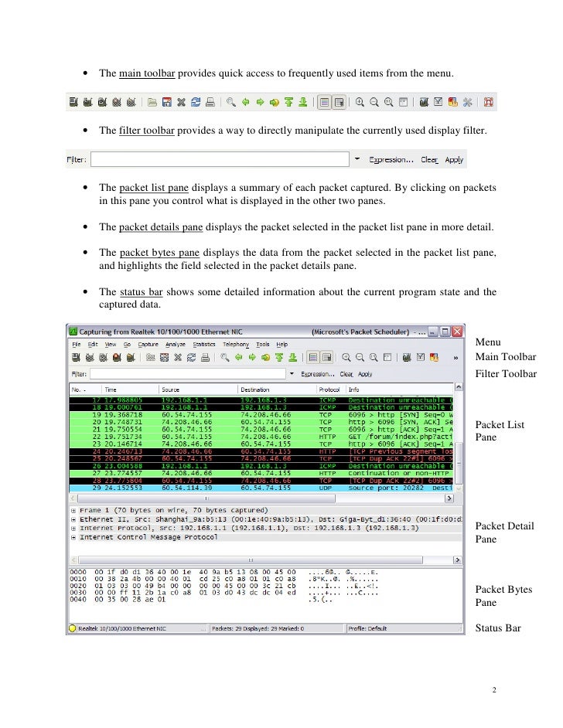Click Apply in standalone filter toolbar
Viewport: 563px width, 728px height.
click(454, 160)
